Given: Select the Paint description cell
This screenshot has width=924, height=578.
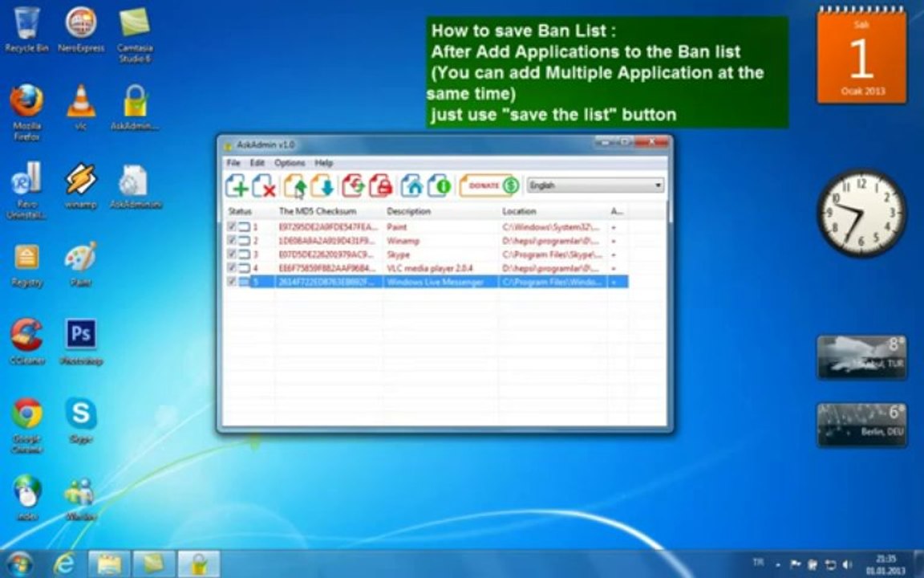Looking at the screenshot, I should [x=396, y=227].
